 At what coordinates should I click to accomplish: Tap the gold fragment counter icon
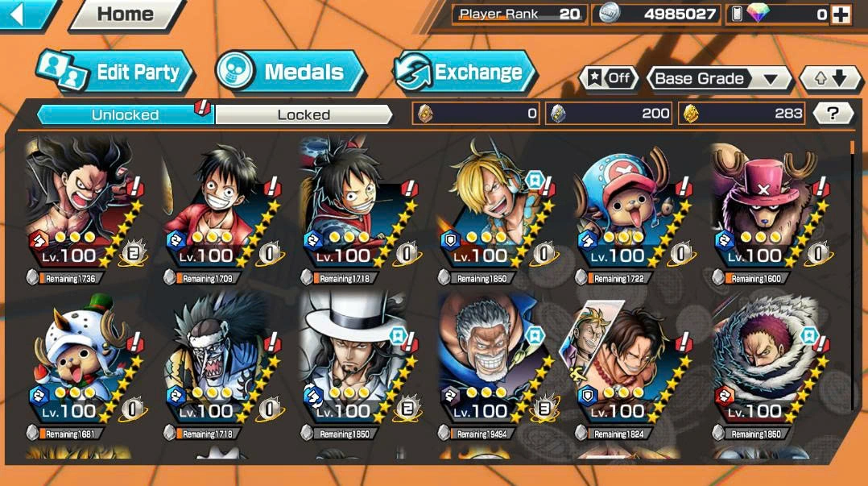(691, 114)
